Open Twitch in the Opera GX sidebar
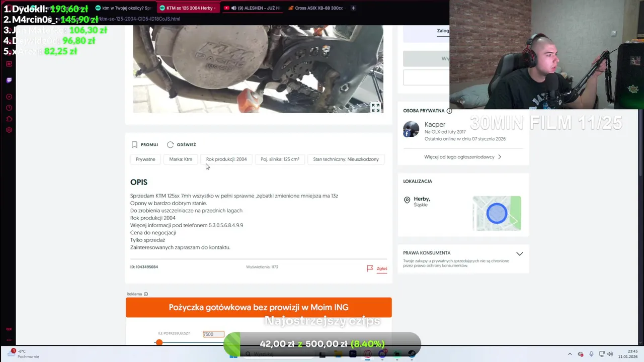This screenshot has height=362, width=644. pyautogui.click(x=9, y=80)
